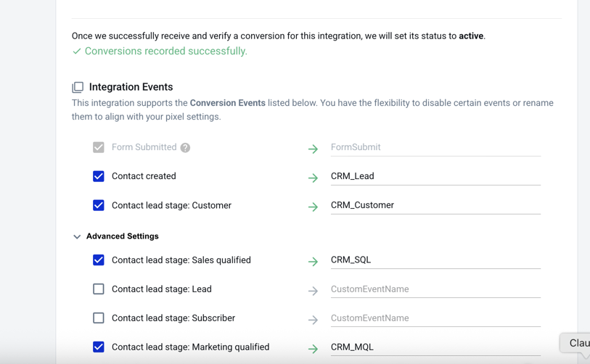Focus the CustomEventName field for Lead stage
The width and height of the screenshot is (590, 364).
click(x=435, y=289)
